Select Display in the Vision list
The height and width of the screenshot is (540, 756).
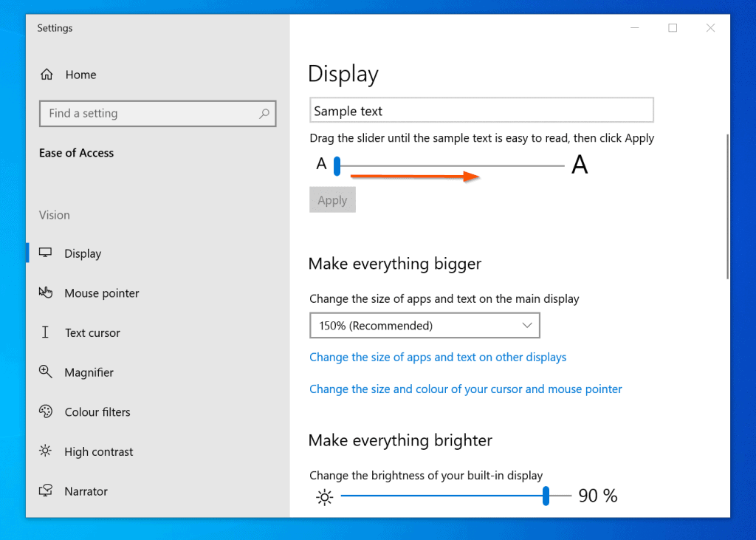point(158,253)
